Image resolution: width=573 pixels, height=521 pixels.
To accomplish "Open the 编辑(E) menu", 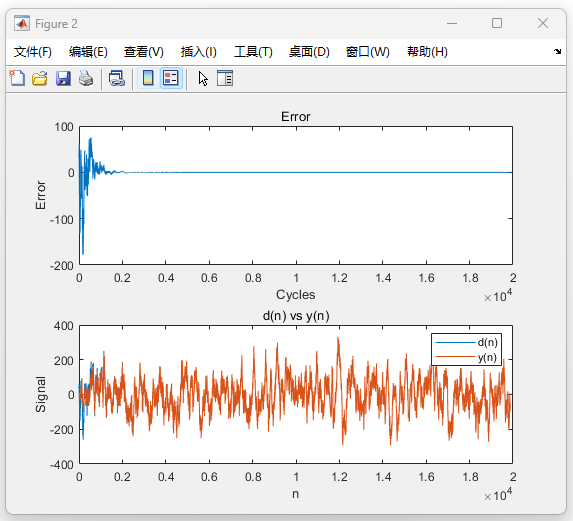I will [88, 52].
